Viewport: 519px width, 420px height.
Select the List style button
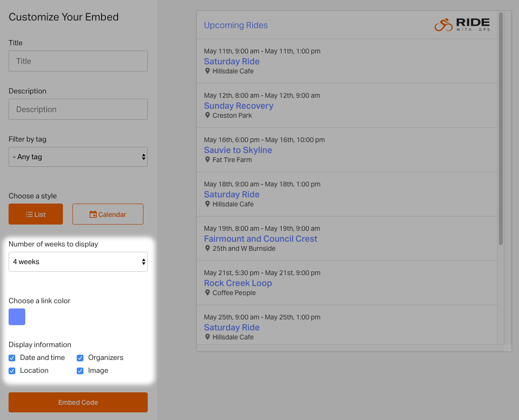coord(36,214)
